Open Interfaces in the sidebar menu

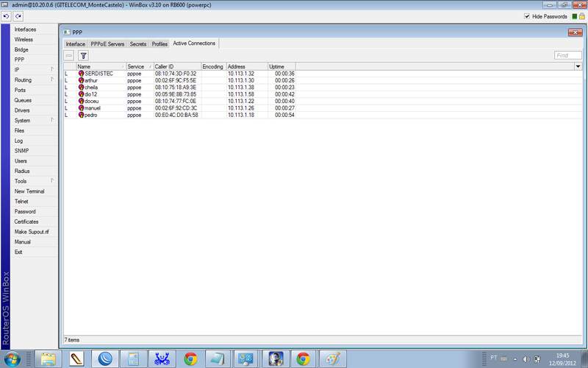(25, 29)
